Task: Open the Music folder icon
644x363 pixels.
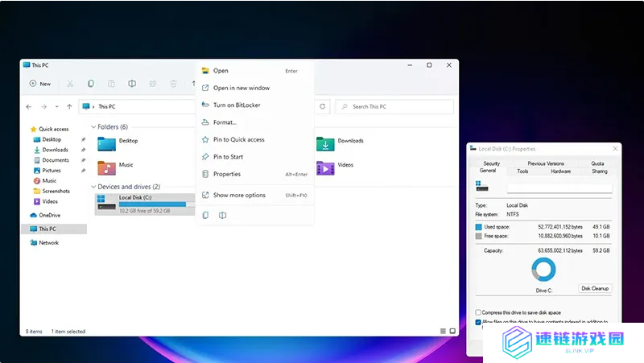Action: coord(107,168)
